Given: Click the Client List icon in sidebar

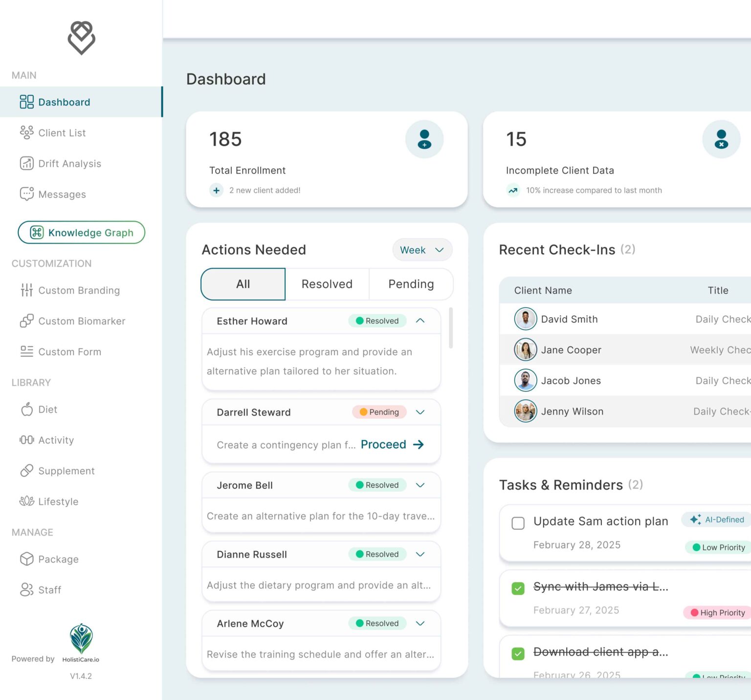Looking at the screenshot, I should click(x=26, y=133).
